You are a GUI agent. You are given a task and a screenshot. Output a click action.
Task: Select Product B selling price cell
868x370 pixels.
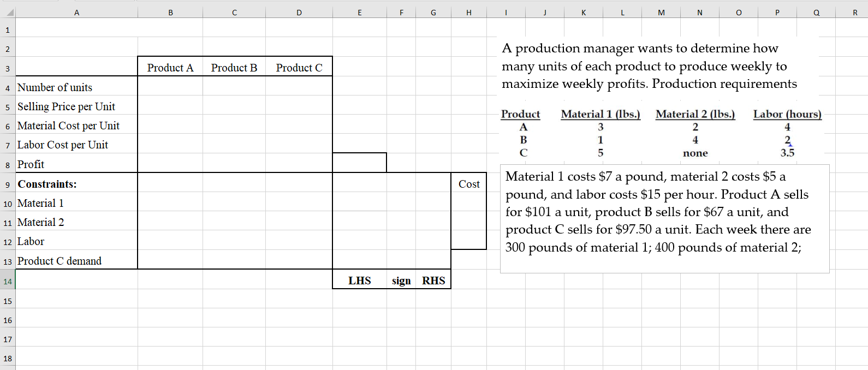point(234,105)
